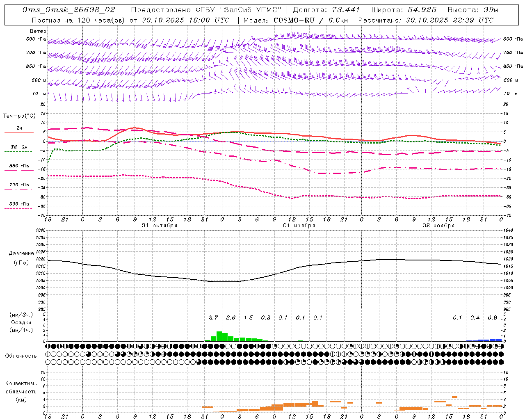
Task: Select the Модель COSMO-RU / 6.6км text
Action: tap(295, 20)
